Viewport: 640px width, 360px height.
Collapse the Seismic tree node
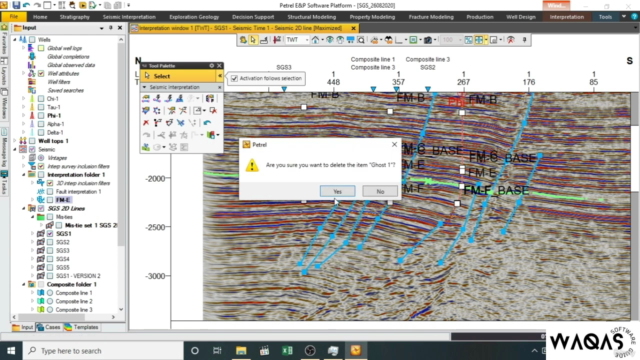(x=15, y=149)
